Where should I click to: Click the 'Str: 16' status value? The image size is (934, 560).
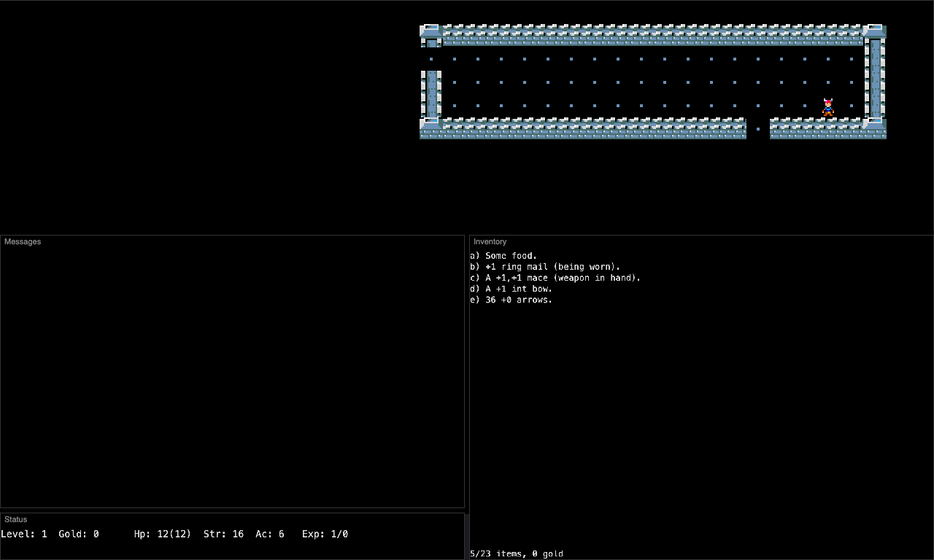tap(223, 534)
